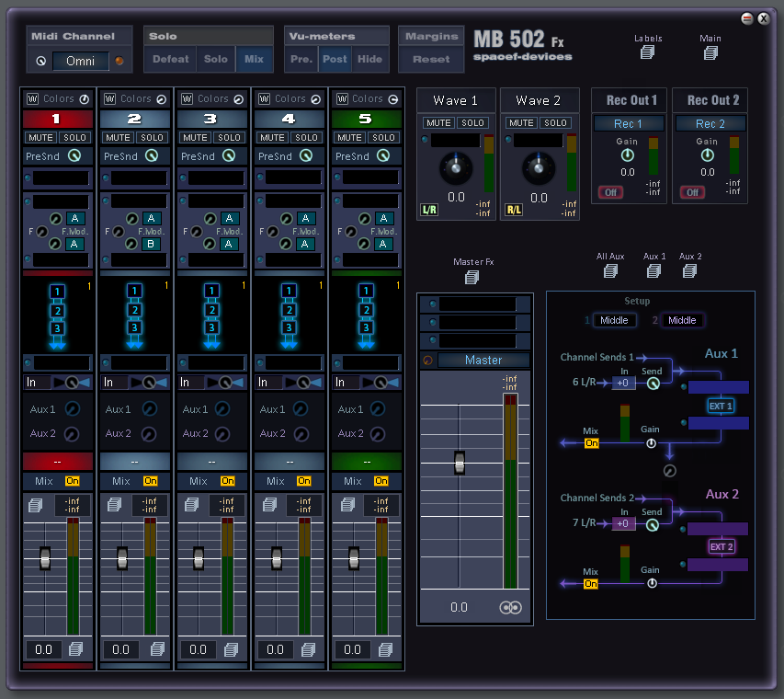Solo channel 2
Image resolution: width=784 pixels, height=699 pixels.
click(x=152, y=137)
